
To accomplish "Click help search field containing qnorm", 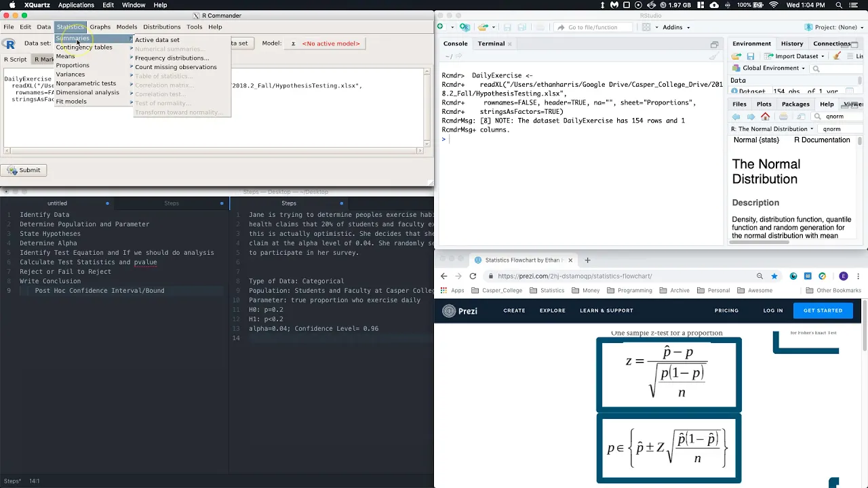I will pyautogui.click(x=838, y=117).
